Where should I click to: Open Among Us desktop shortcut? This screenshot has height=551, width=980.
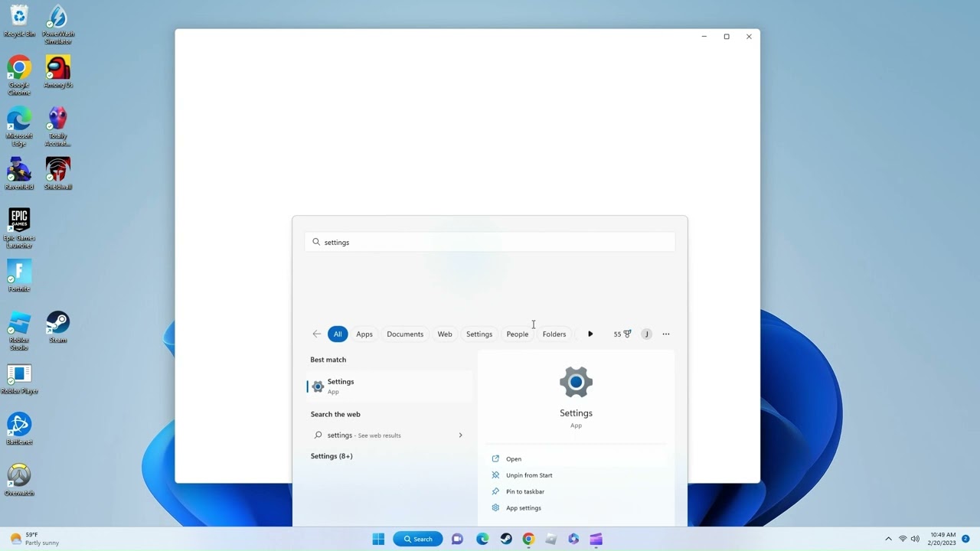(58, 71)
